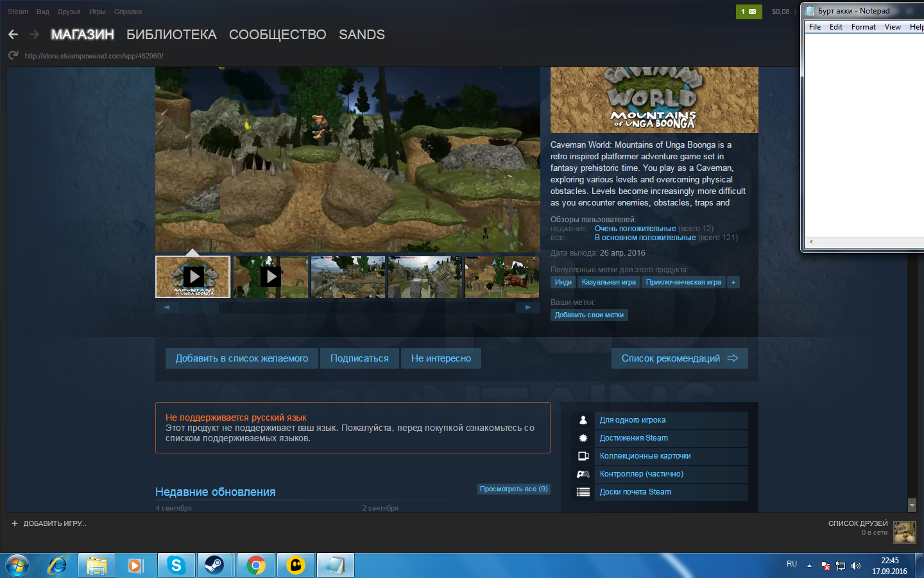This screenshot has width=924, height=578.
Task: Mark game as Не интересно
Action: click(x=441, y=358)
